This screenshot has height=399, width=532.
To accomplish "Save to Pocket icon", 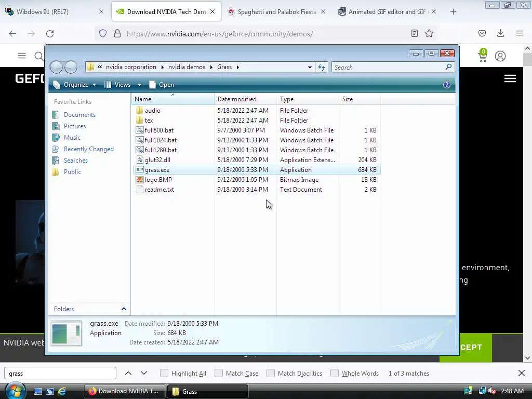I will [482, 33].
